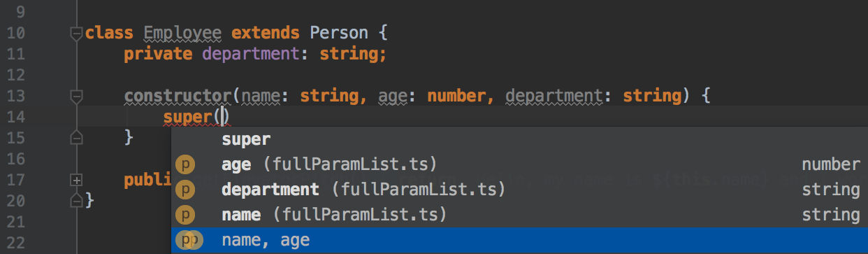This screenshot has width=868, height=254.
Task: Click the parameter icon beside 'department'
Action: (x=185, y=190)
